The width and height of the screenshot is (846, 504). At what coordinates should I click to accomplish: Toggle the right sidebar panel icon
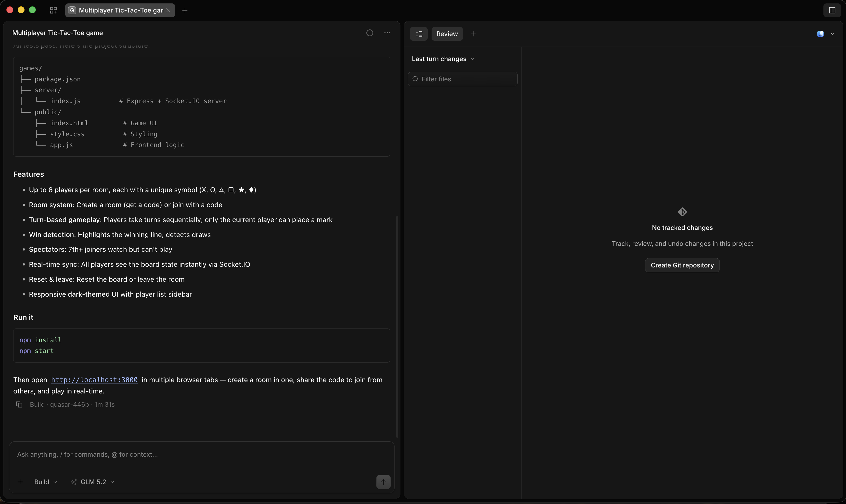point(832,10)
